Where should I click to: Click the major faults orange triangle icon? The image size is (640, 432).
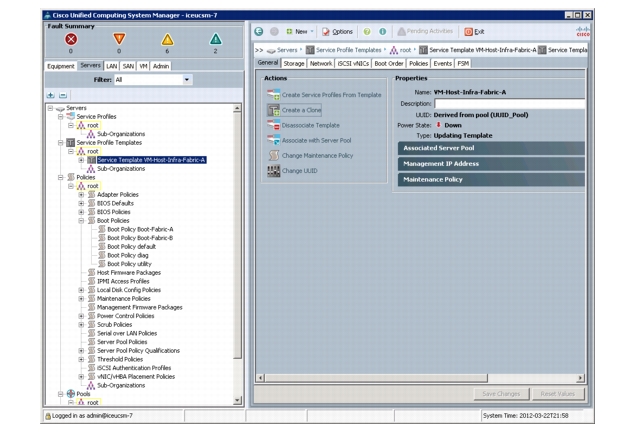pos(119,39)
